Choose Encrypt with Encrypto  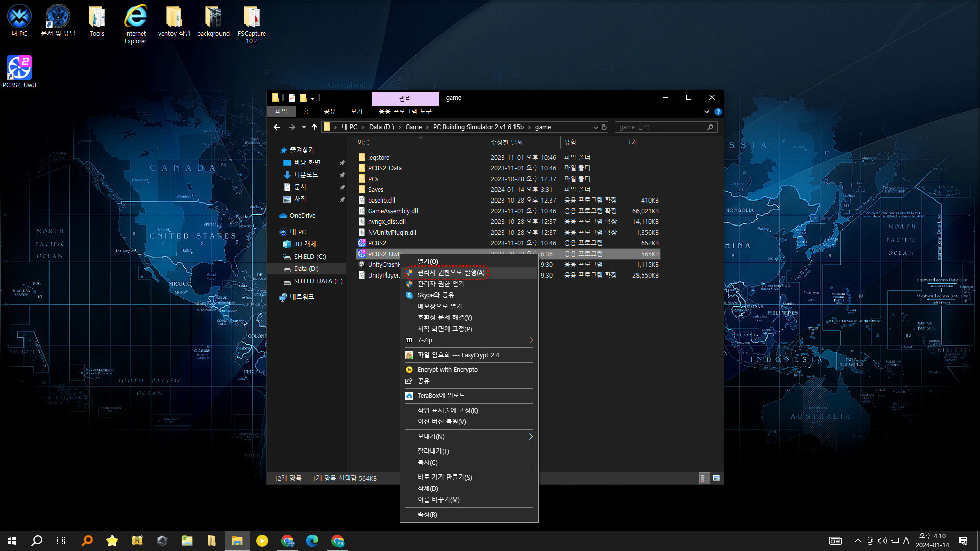[x=469, y=370]
